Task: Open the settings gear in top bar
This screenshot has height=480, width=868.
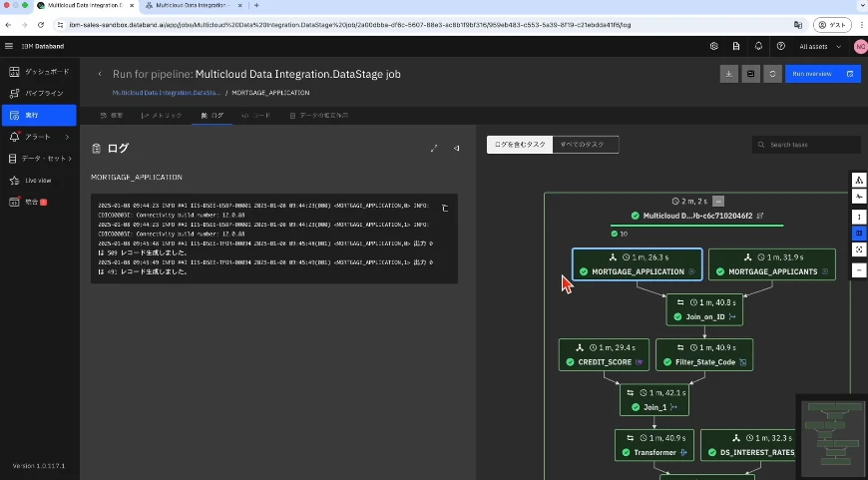Action: point(714,47)
